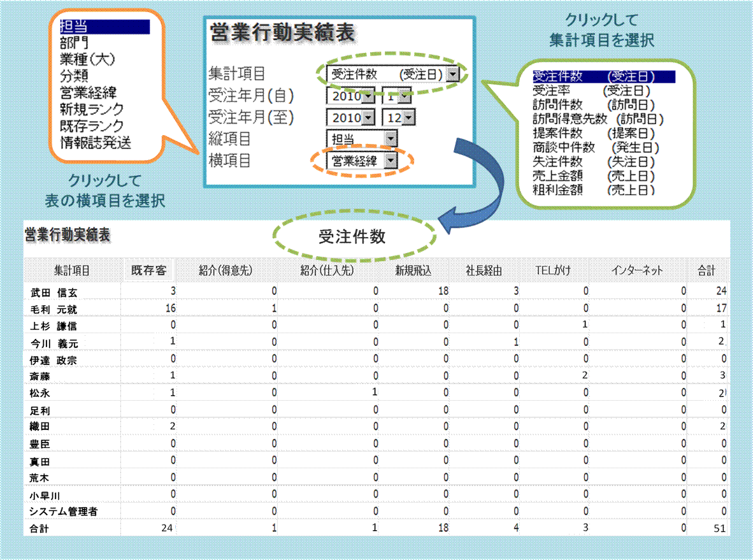The width and height of the screenshot is (753, 560).
Task: Click the 織田 row name
Action: click(40, 426)
